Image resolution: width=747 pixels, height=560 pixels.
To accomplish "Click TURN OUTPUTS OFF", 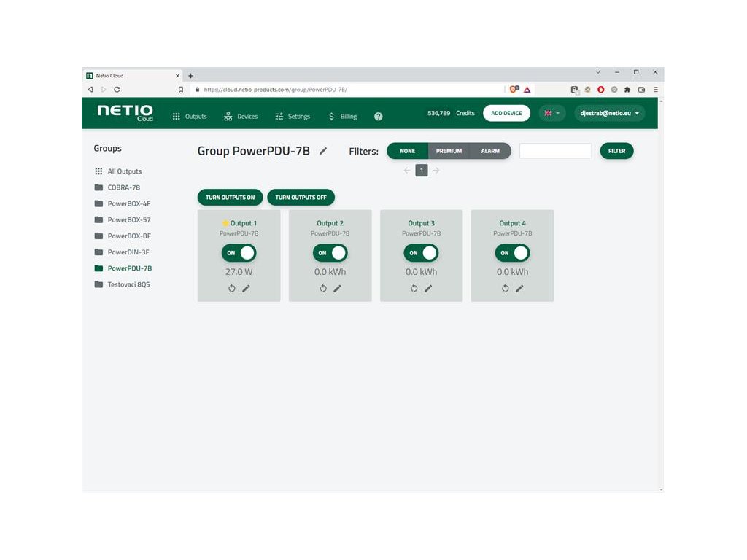I will [x=301, y=197].
